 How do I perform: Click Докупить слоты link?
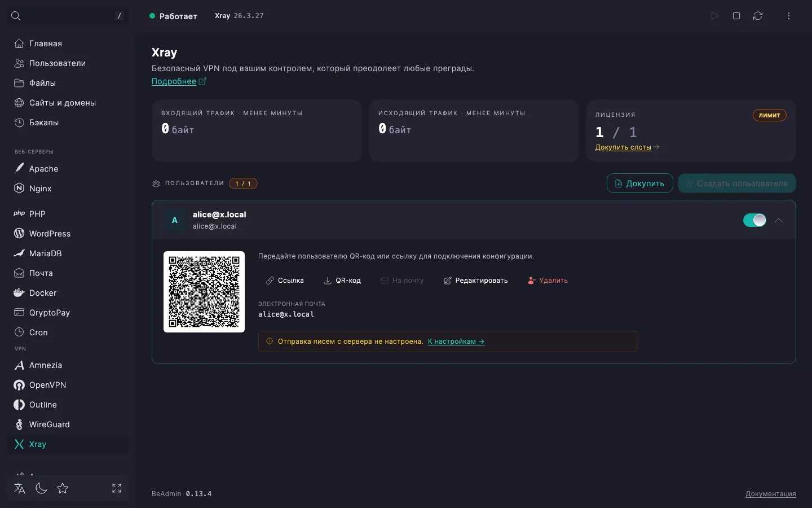click(627, 147)
